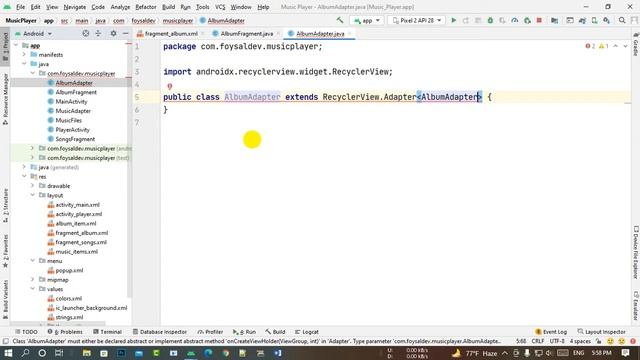Viewport: 640px width, 360px height.
Task: Open the run configuration 'app' dropdown
Action: 367,20
